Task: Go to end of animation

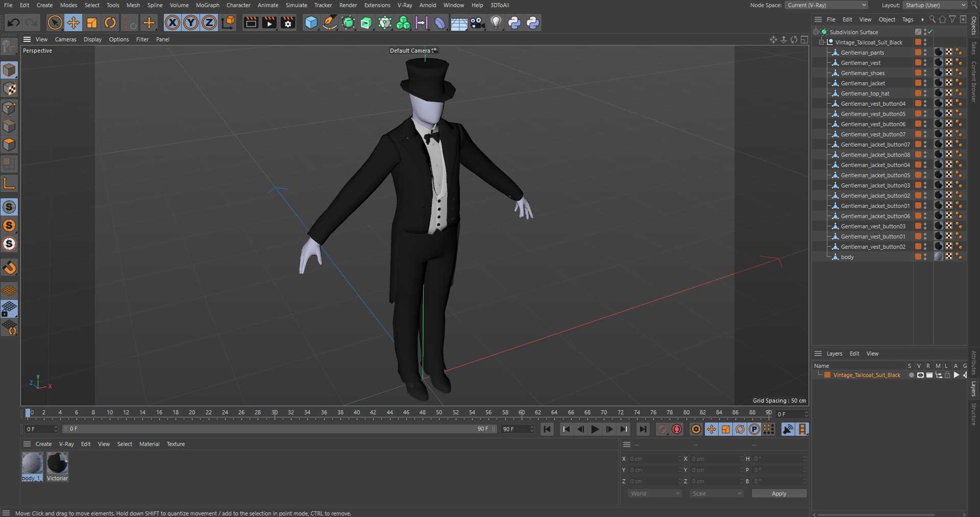Action: click(643, 429)
